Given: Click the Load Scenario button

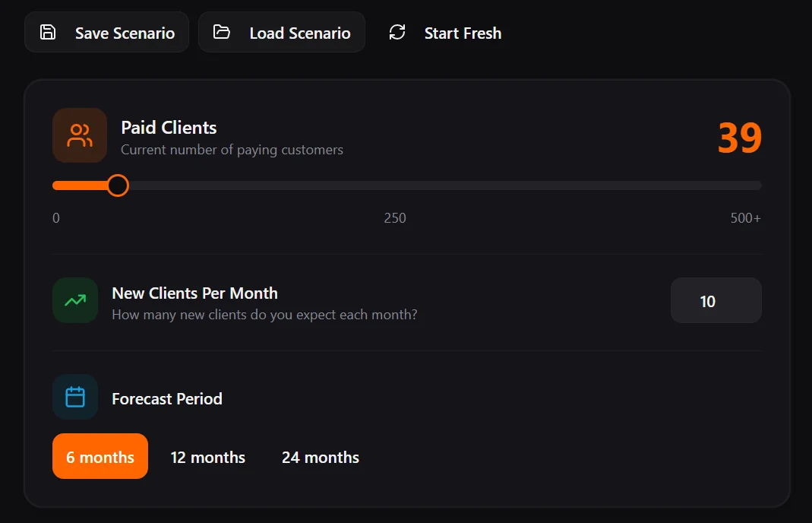Looking at the screenshot, I should (282, 32).
